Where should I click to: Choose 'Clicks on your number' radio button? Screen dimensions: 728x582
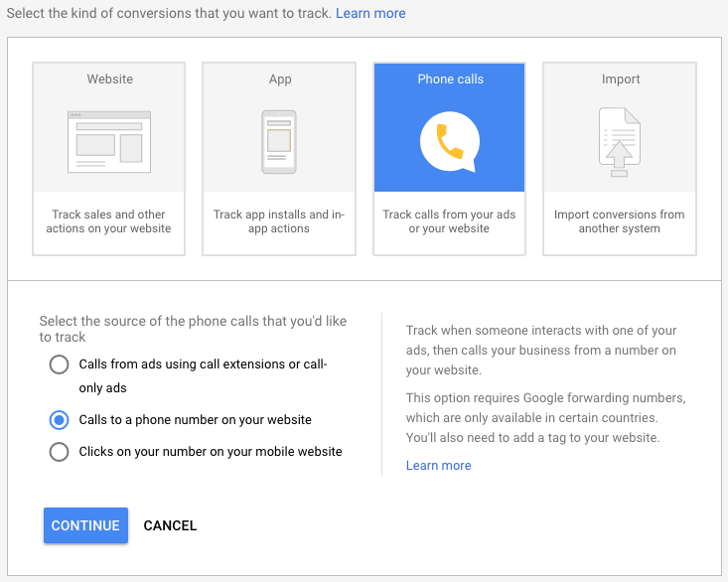click(x=60, y=452)
